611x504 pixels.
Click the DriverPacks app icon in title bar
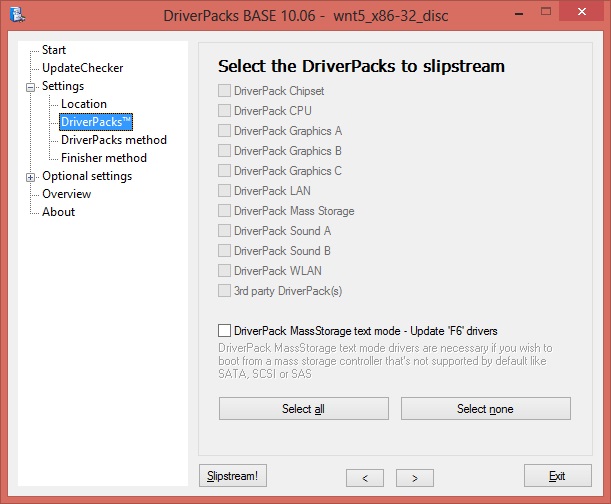coord(17,15)
